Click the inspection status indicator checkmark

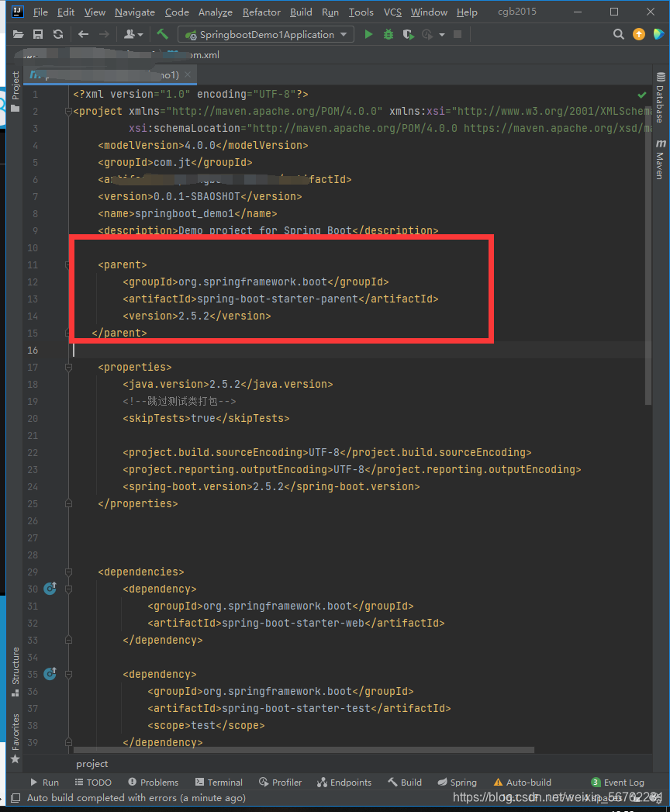[x=641, y=94]
